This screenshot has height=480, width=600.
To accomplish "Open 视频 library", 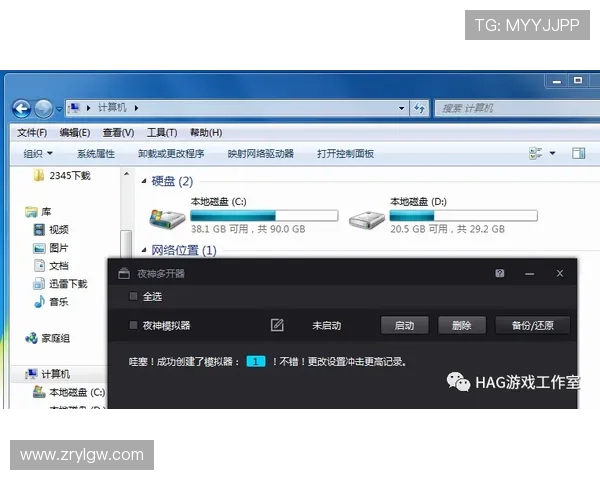I will (x=51, y=230).
